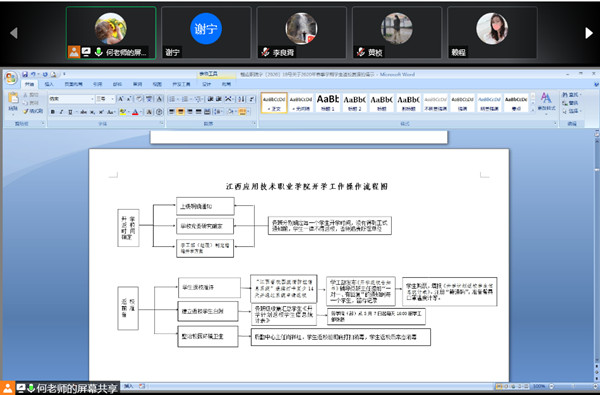
Task: Select 谢宁 participant thumbnail
Action: (206, 32)
